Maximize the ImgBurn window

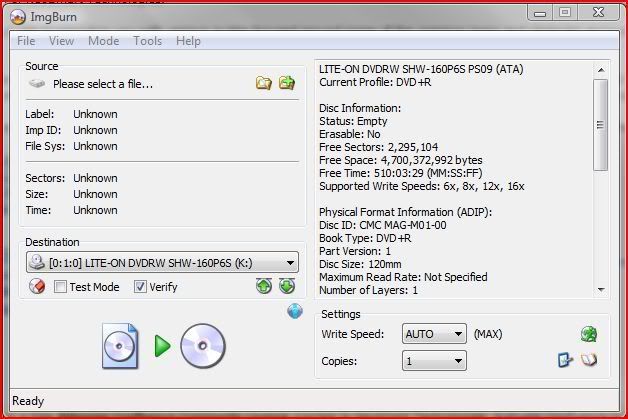pyautogui.click(x=565, y=12)
